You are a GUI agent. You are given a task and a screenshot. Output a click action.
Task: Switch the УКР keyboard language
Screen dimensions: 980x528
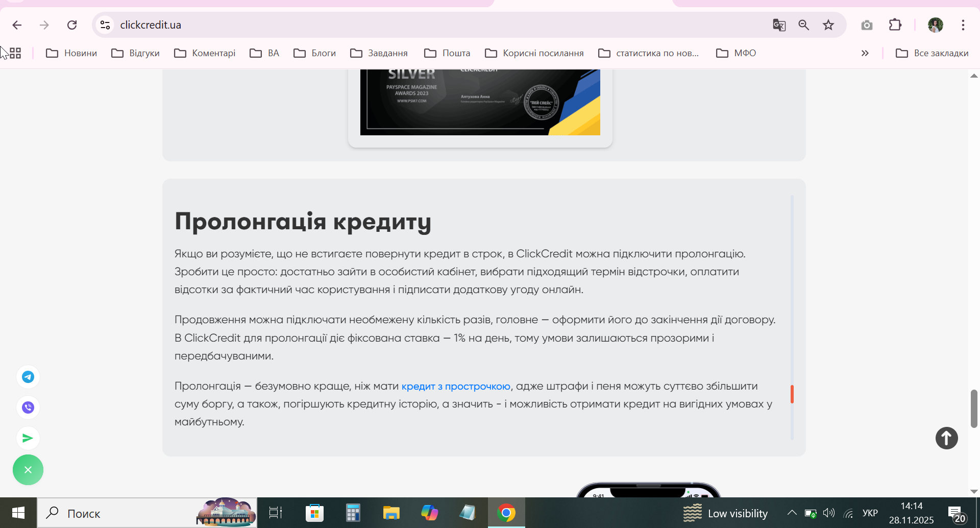coord(870,513)
